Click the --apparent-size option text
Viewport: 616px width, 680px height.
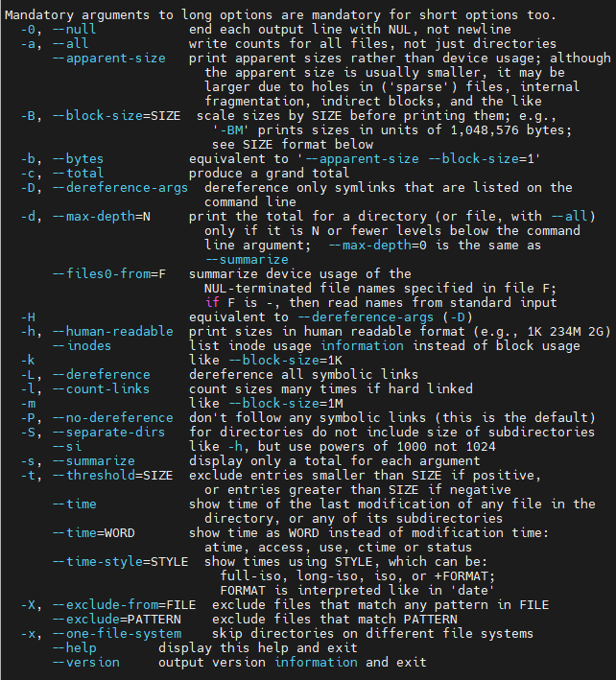point(108,59)
